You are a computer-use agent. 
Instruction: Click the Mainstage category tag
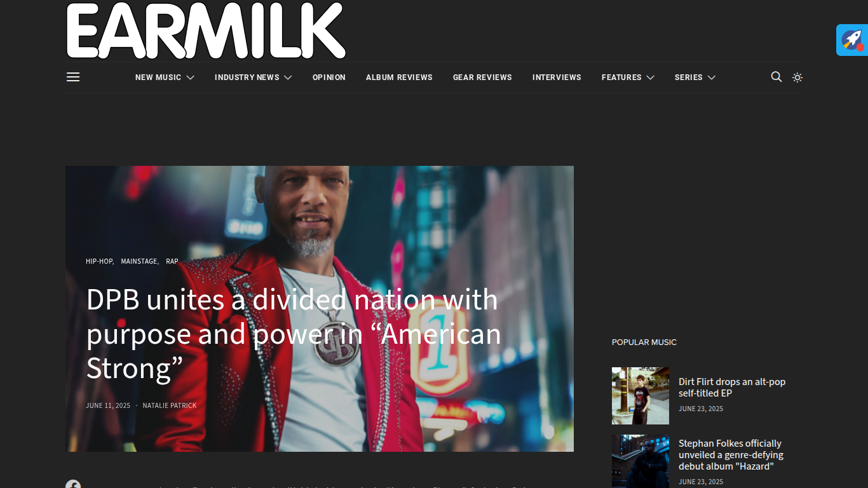pyautogui.click(x=139, y=261)
